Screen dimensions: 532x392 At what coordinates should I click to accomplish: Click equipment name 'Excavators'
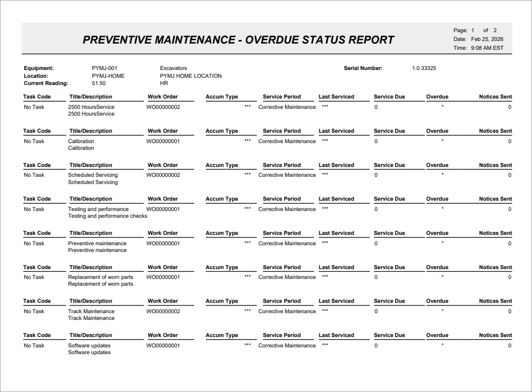(173, 68)
